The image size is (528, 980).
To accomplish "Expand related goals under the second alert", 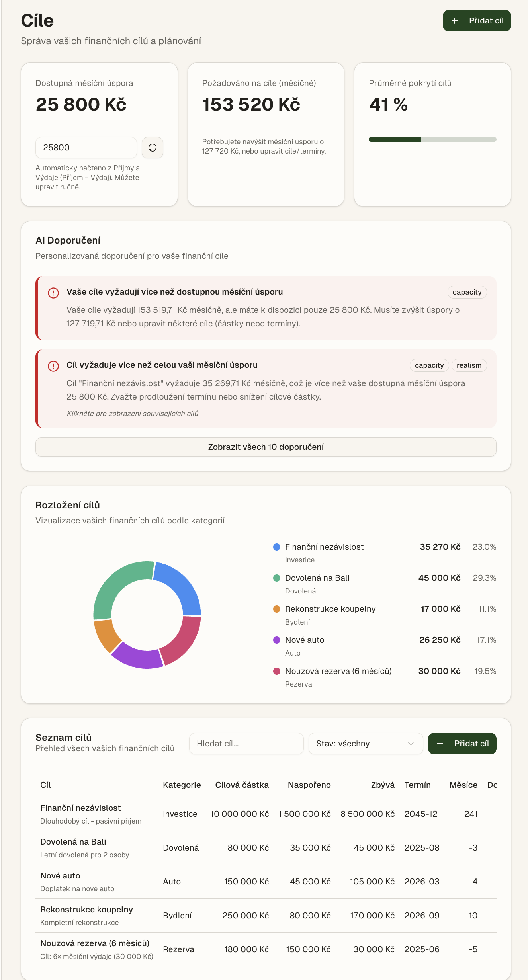I will click(133, 414).
